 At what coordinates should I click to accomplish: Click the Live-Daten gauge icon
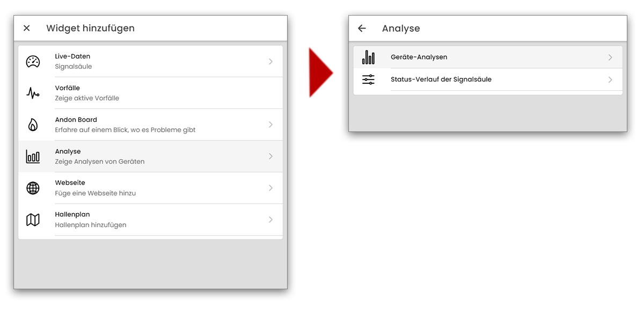click(33, 62)
